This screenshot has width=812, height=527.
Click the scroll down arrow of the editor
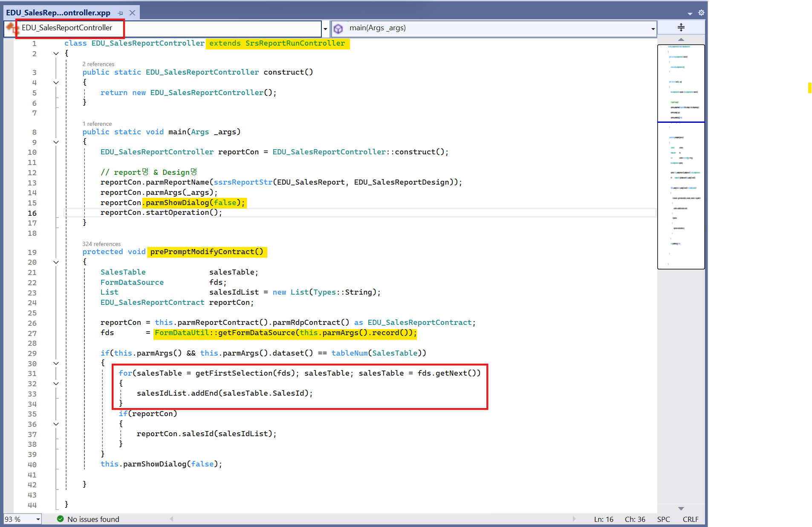click(x=681, y=508)
